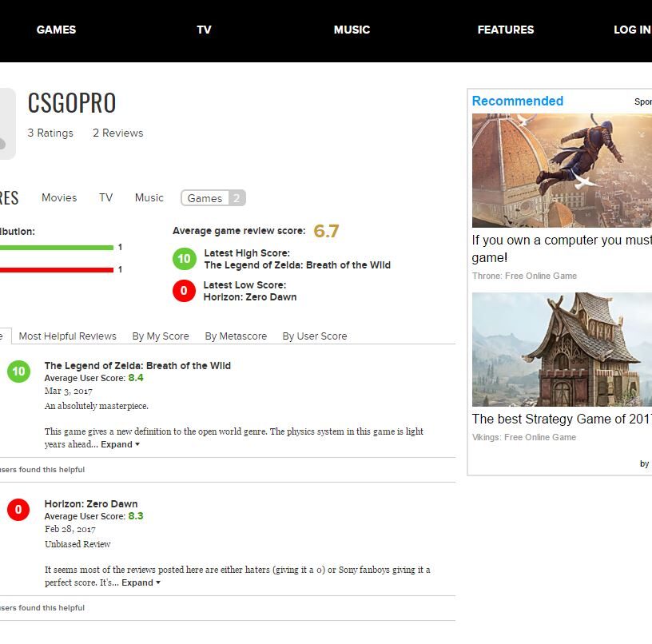Switch to the Music scores tab

[149, 197]
